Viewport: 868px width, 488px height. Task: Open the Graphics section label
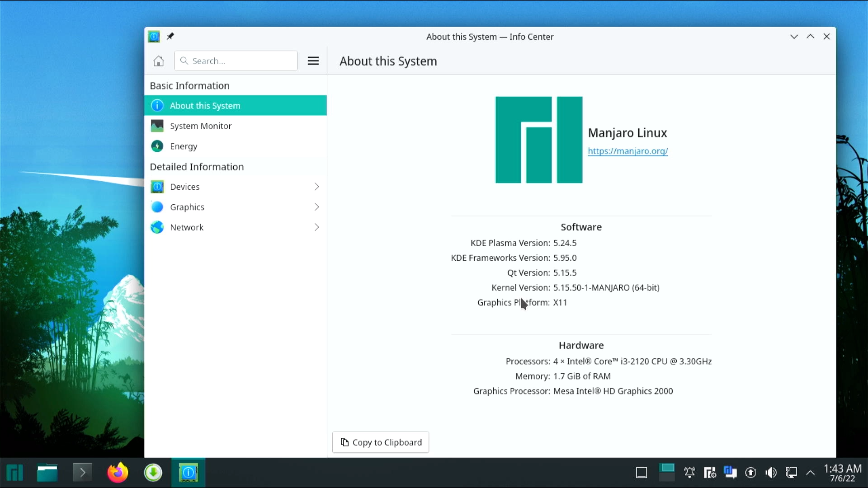(x=187, y=207)
